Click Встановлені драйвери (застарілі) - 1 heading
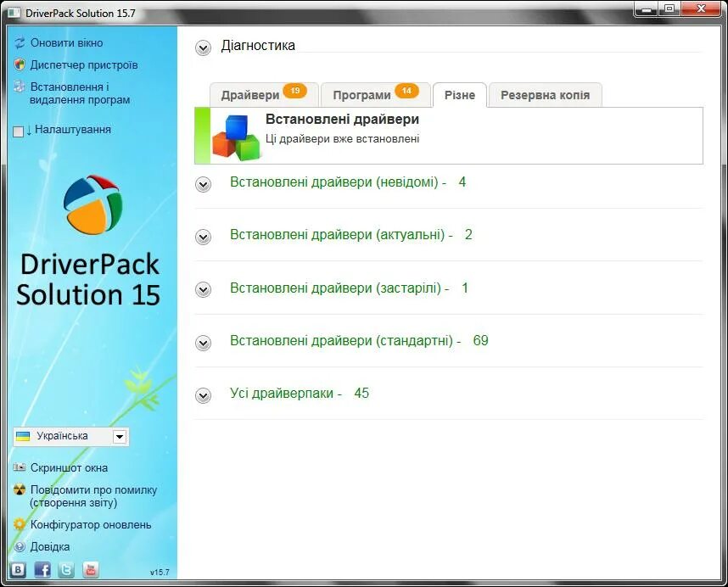Viewport: 728px width, 587px height. (349, 288)
